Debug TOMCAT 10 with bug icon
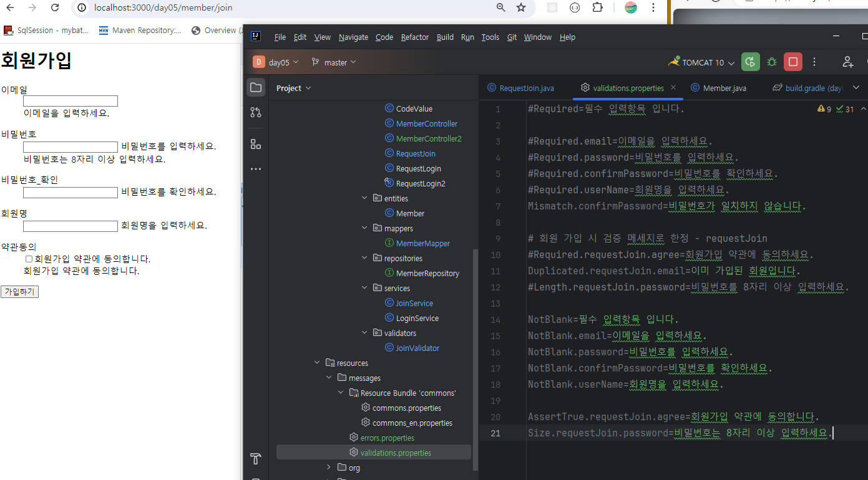This screenshot has width=868, height=480. click(x=772, y=62)
